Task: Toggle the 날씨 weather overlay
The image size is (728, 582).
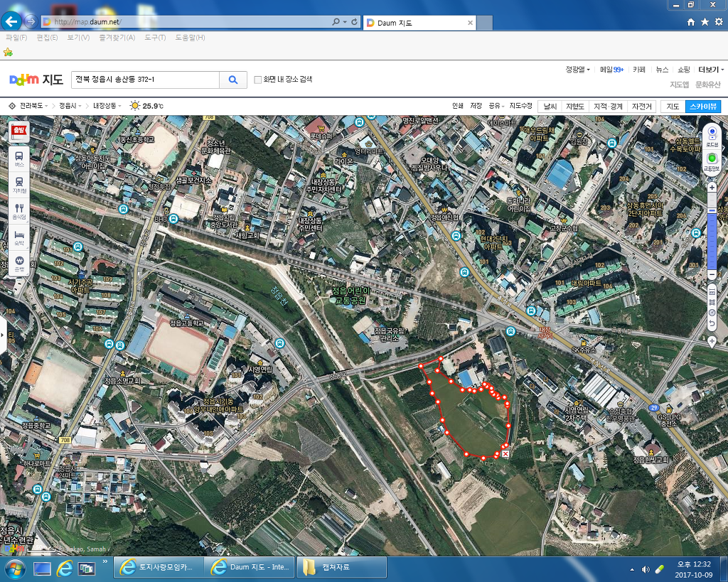Action: [550, 107]
